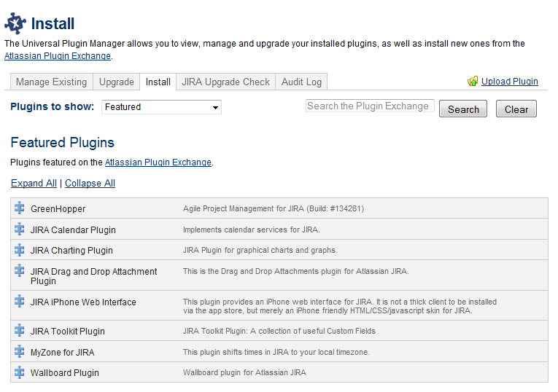Open the Plugins to show dropdown

coord(161,107)
